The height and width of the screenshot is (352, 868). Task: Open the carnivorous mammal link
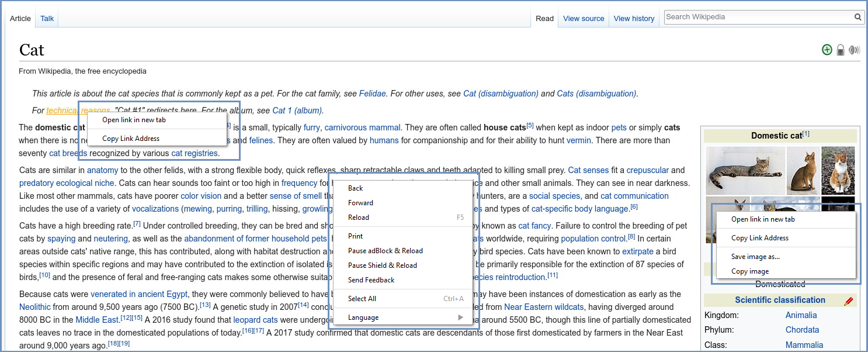pos(362,127)
